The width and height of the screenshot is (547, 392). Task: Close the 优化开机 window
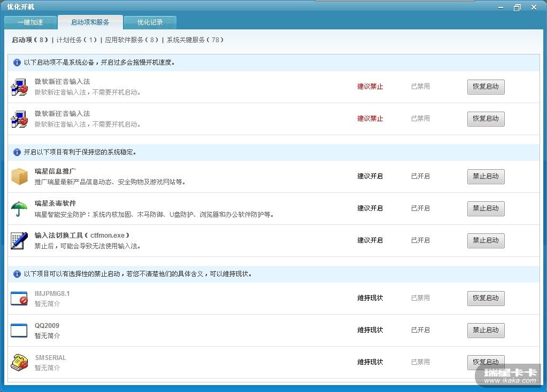[534, 7]
